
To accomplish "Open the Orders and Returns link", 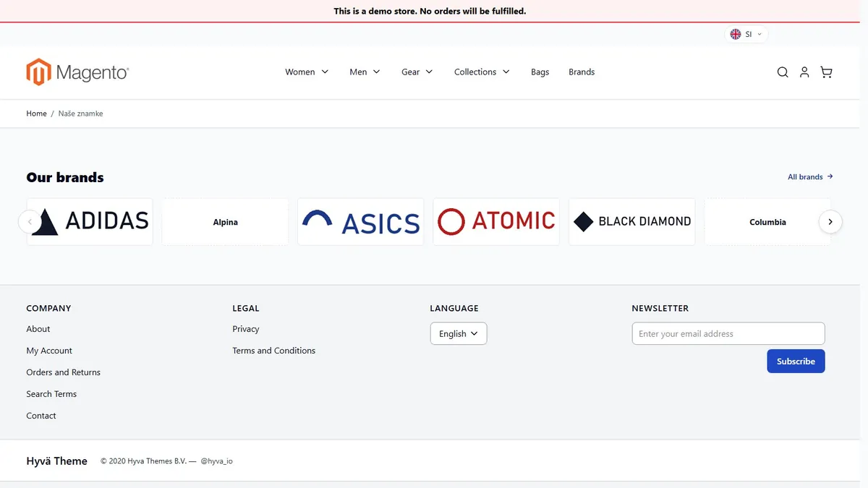I will [63, 372].
